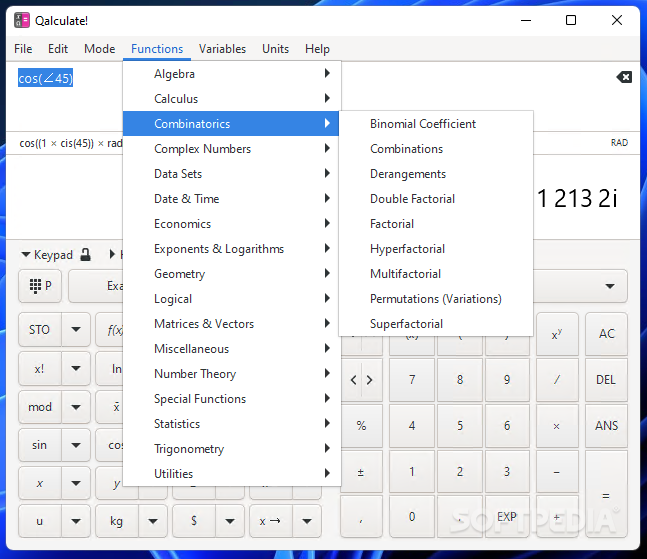647x559 pixels.
Task: Click the clear expression backspace icon
Action: coord(624,77)
